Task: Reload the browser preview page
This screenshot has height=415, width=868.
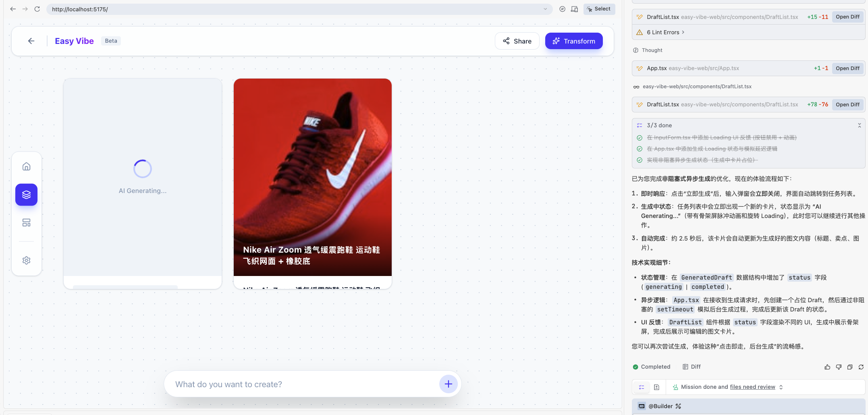Action: [37, 9]
